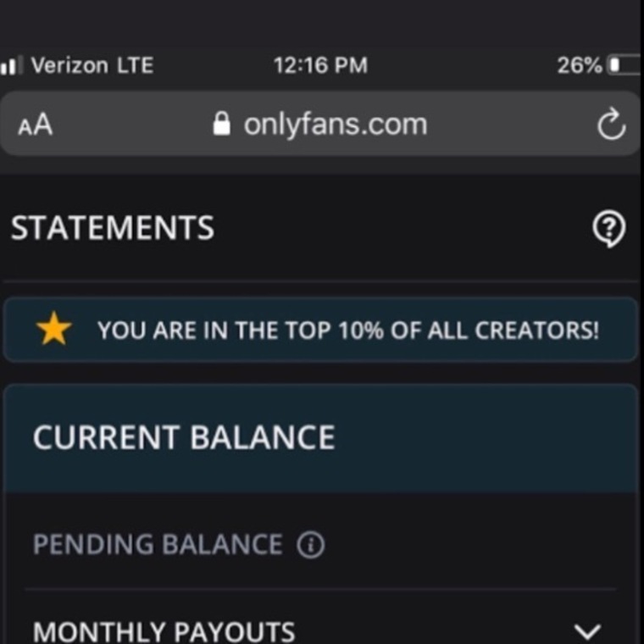644x644 pixels.
Task: Tap the 12:16 PM clock
Action: tap(320, 65)
